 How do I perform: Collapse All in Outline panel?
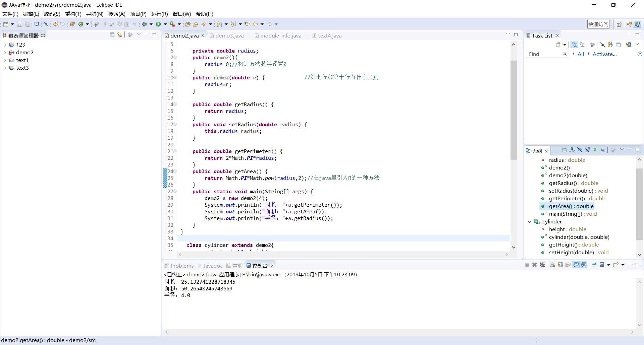coord(564,150)
